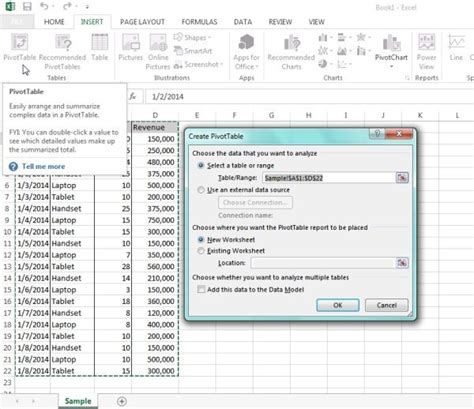
Task: Select the Revenue header cell
Action: (155, 127)
